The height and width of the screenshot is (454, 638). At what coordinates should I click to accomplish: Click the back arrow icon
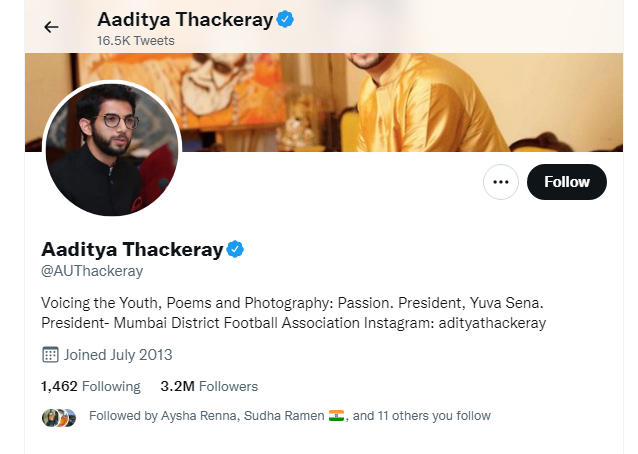point(51,27)
